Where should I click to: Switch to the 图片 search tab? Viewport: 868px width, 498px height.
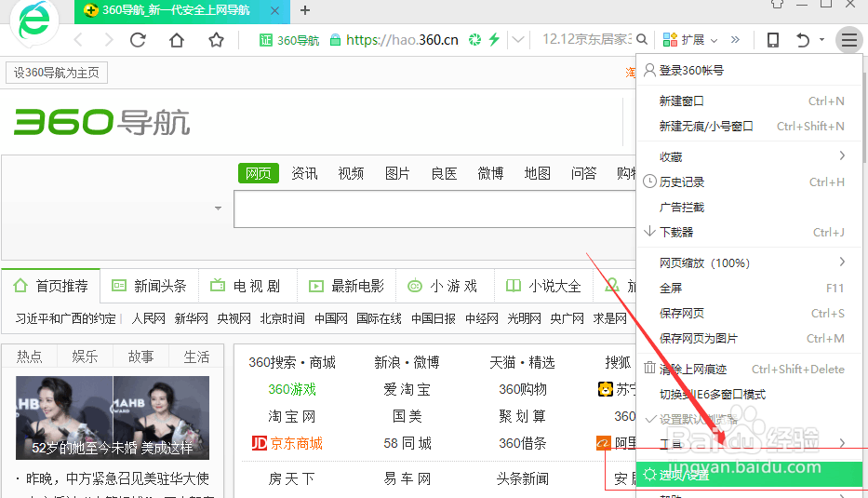397,173
